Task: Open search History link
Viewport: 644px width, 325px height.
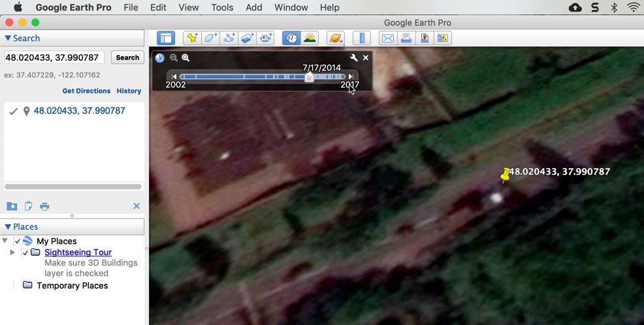Action: 129,91
